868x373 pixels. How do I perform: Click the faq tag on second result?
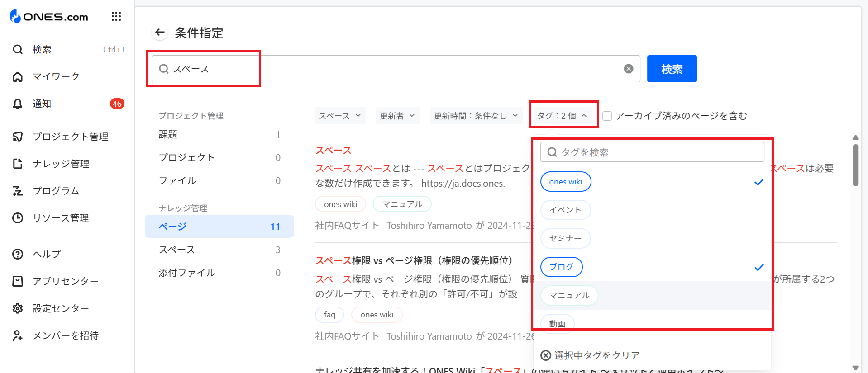[x=329, y=315]
